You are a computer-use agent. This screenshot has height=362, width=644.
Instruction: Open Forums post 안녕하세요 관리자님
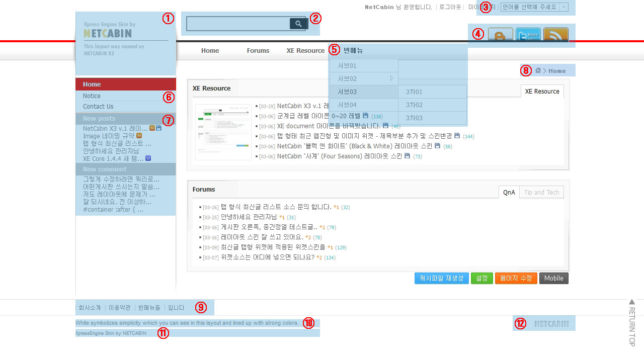coord(249,217)
